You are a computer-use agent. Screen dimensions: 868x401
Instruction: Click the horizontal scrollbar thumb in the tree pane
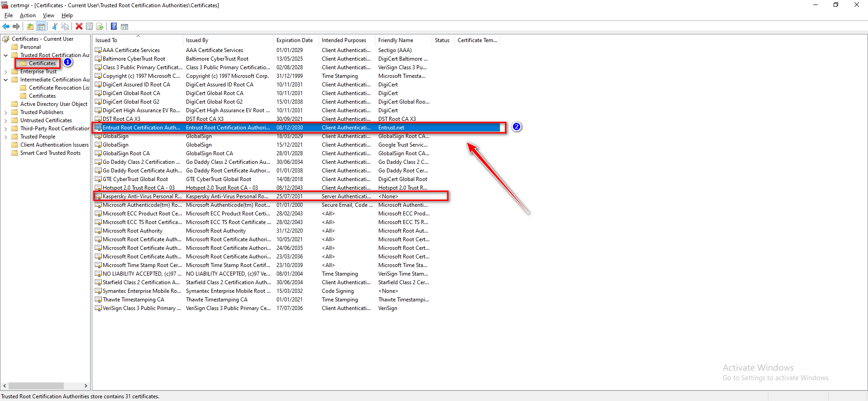click(x=36, y=386)
